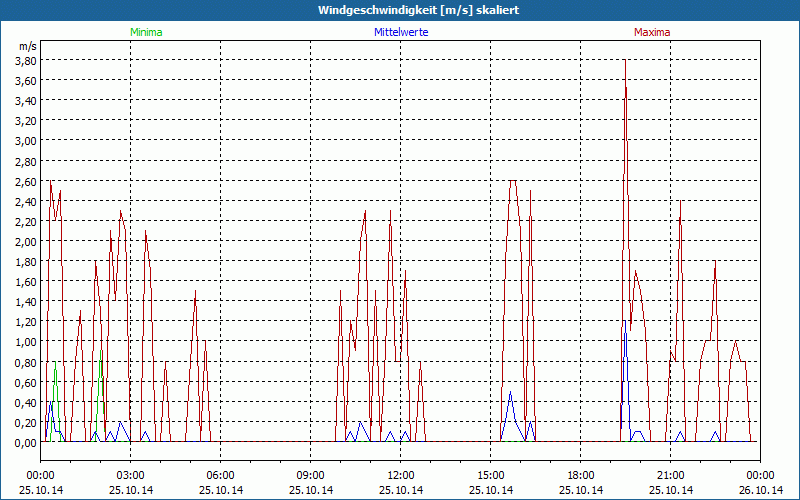
Task: Click the 26.10.14 date label
Action: pyautogui.click(x=760, y=490)
